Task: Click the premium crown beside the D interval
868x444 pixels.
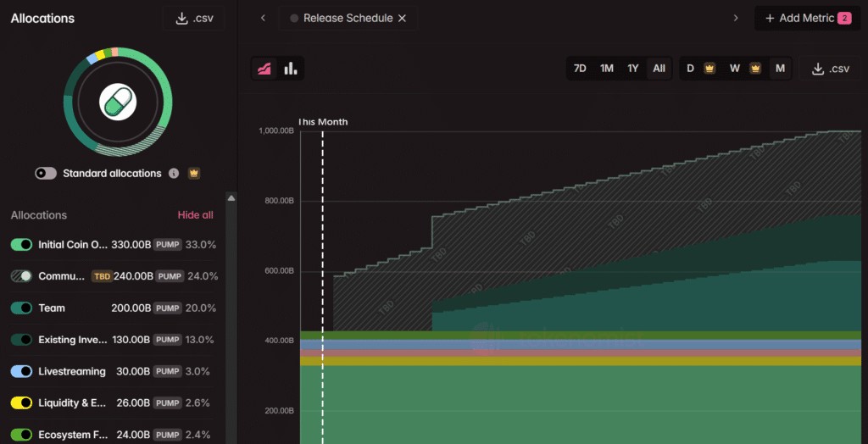Action: pyautogui.click(x=709, y=69)
